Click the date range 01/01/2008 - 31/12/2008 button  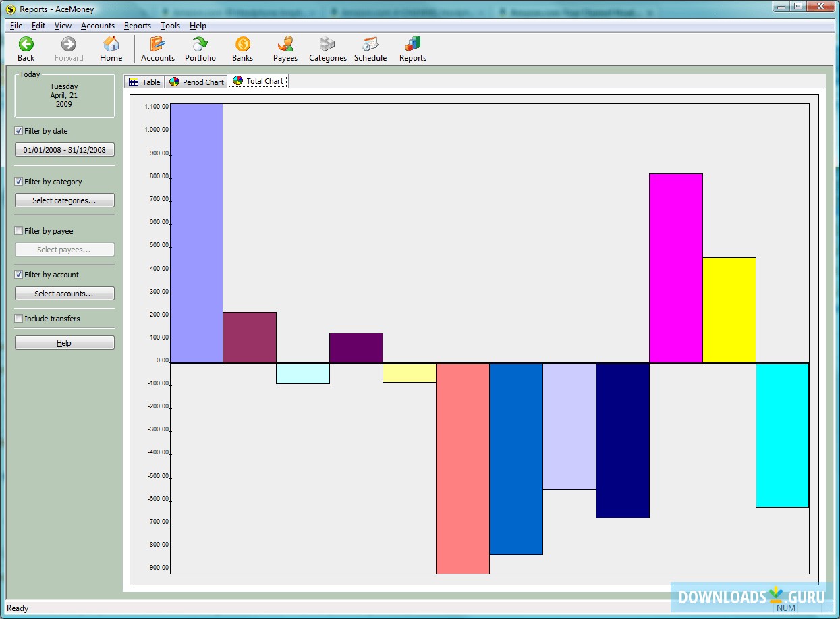click(65, 150)
